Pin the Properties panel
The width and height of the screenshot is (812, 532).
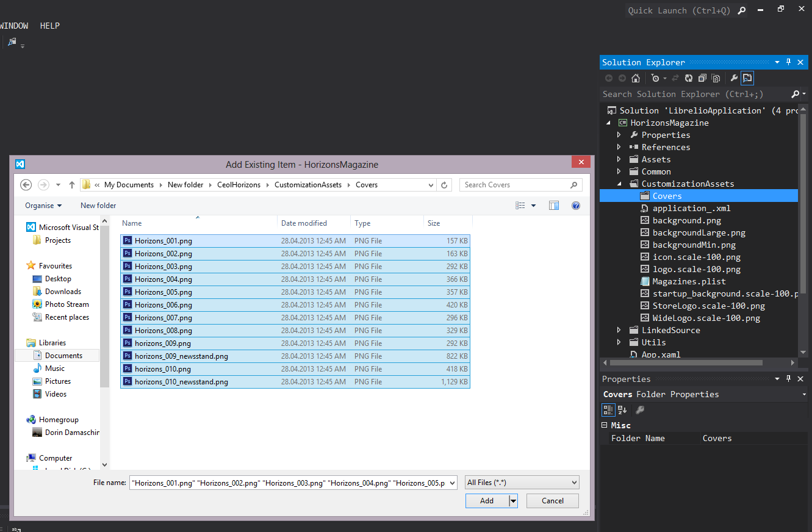point(788,379)
